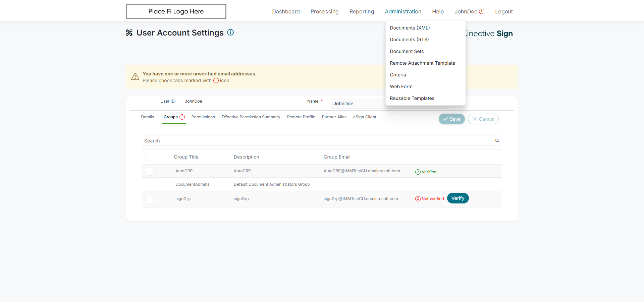The width and height of the screenshot is (644, 302).
Task: Check the AutoGRP group checkbox
Action: (x=150, y=172)
